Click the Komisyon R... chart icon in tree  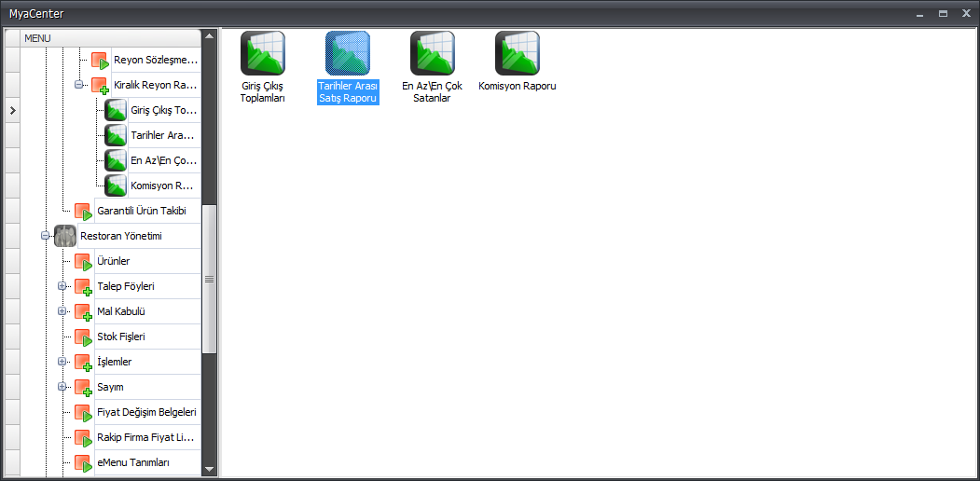click(116, 186)
